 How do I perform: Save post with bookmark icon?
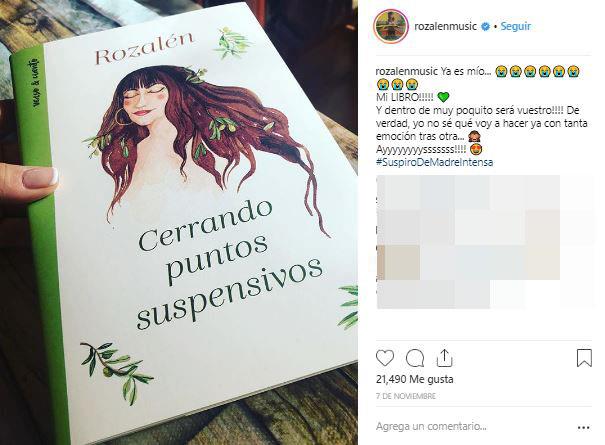click(x=584, y=358)
